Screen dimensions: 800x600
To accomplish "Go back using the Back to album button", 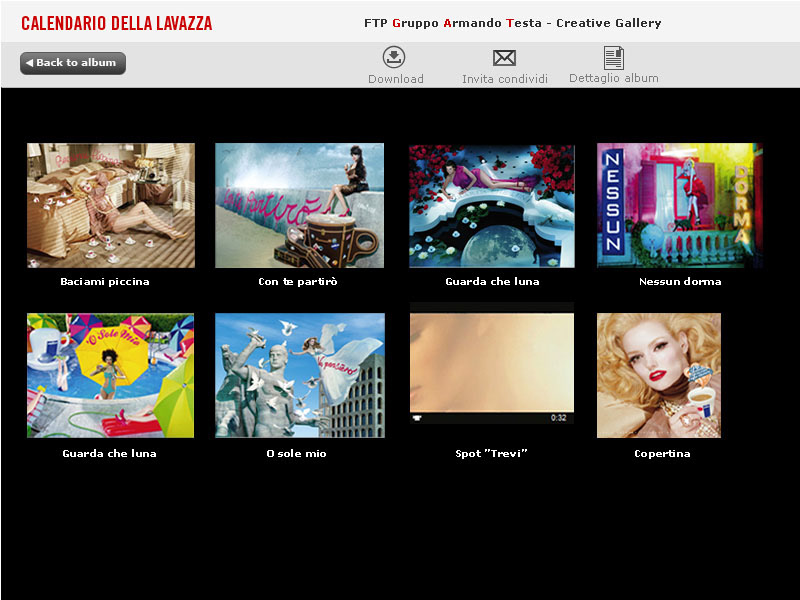I will coord(73,63).
